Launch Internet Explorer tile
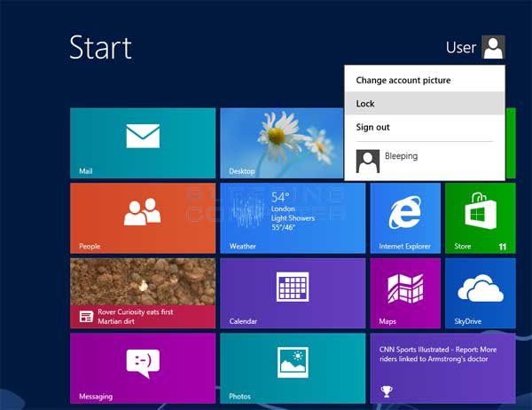The width and height of the screenshot is (532, 410). pyautogui.click(x=405, y=218)
